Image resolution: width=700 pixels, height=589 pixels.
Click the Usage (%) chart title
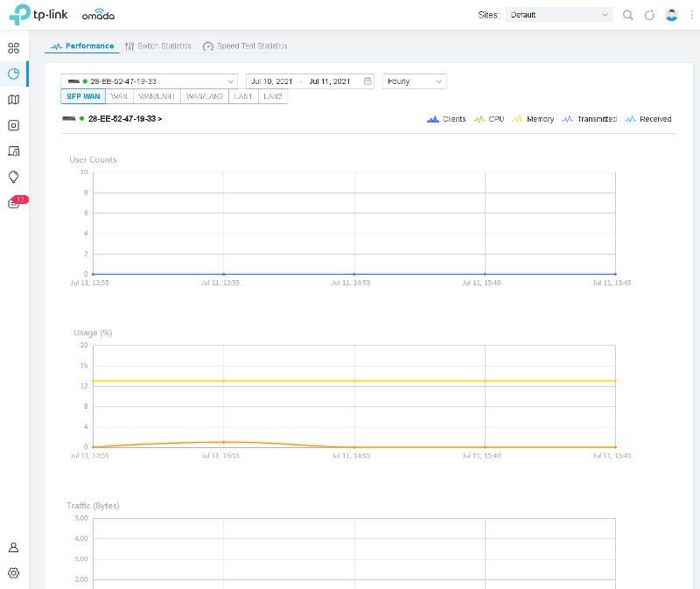pos(93,333)
